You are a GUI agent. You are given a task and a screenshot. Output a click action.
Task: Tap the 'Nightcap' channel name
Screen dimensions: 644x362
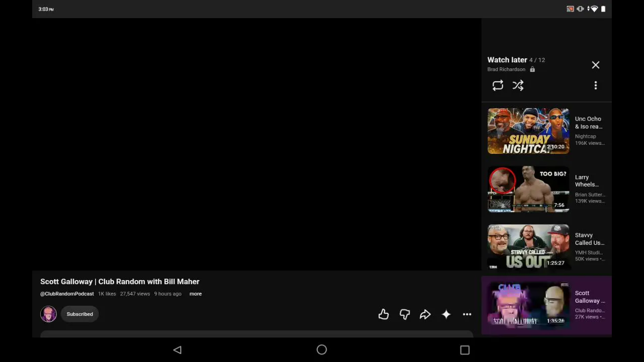[x=586, y=136]
